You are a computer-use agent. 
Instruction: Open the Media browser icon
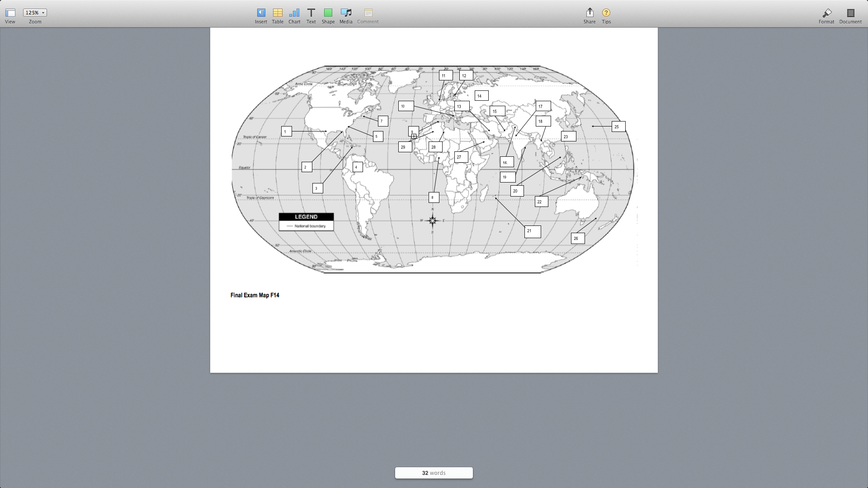[345, 14]
